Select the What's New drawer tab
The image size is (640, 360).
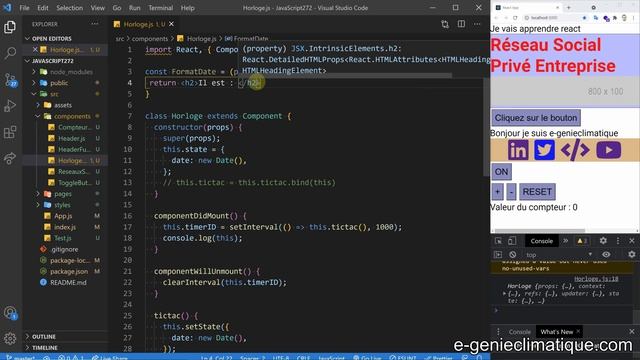coord(557,332)
